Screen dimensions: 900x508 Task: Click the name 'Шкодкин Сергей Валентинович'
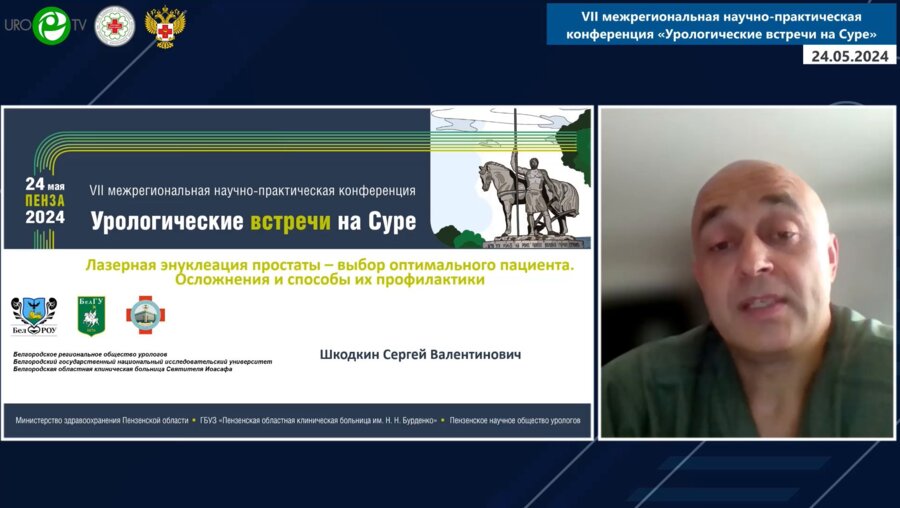[420, 355]
